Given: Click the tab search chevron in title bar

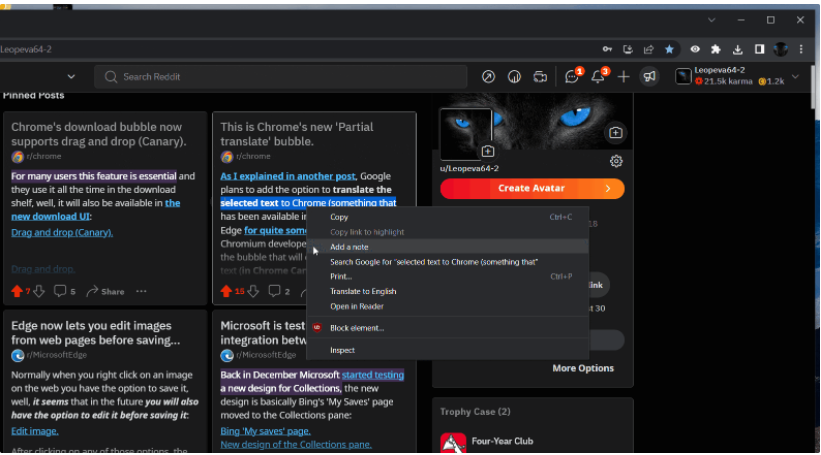Looking at the screenshot, I should pos(711,20).
